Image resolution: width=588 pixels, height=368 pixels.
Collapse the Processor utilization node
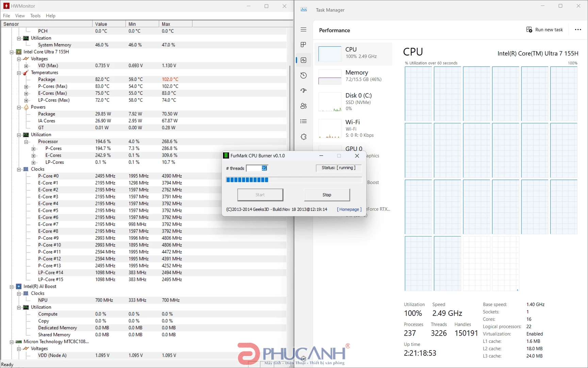(x=26, y=142)
